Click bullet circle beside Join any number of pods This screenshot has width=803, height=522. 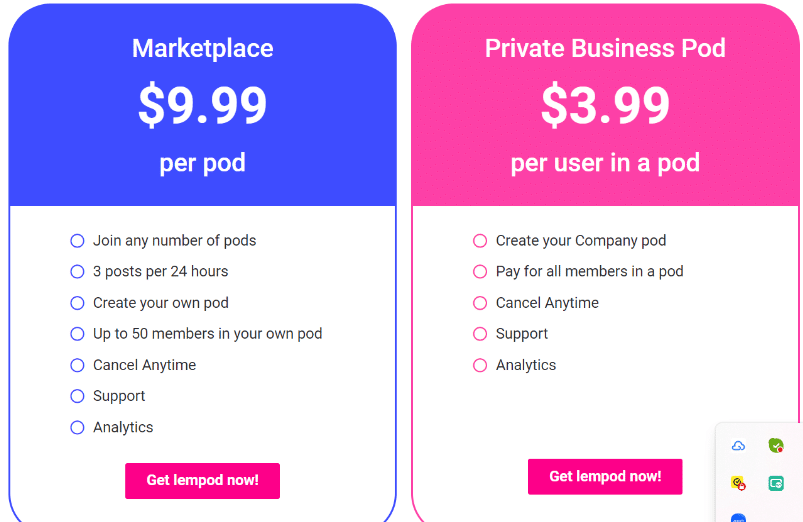pos(77,241)
